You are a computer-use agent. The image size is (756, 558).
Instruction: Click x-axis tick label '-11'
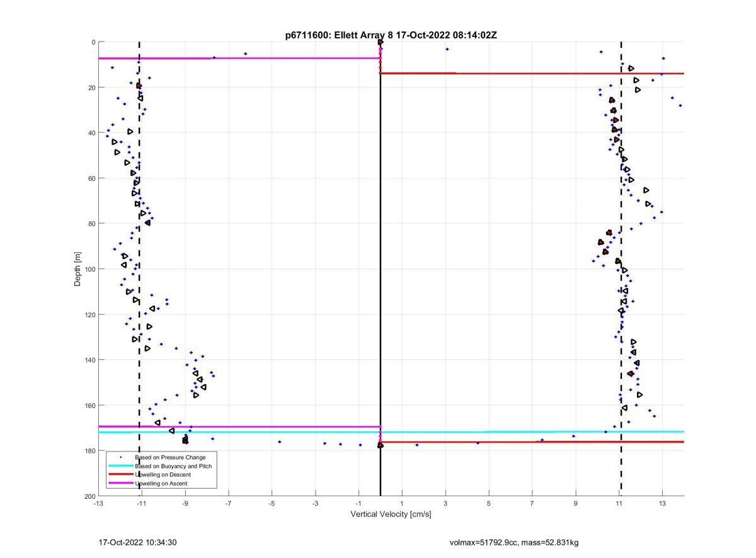tap(141, 504)
